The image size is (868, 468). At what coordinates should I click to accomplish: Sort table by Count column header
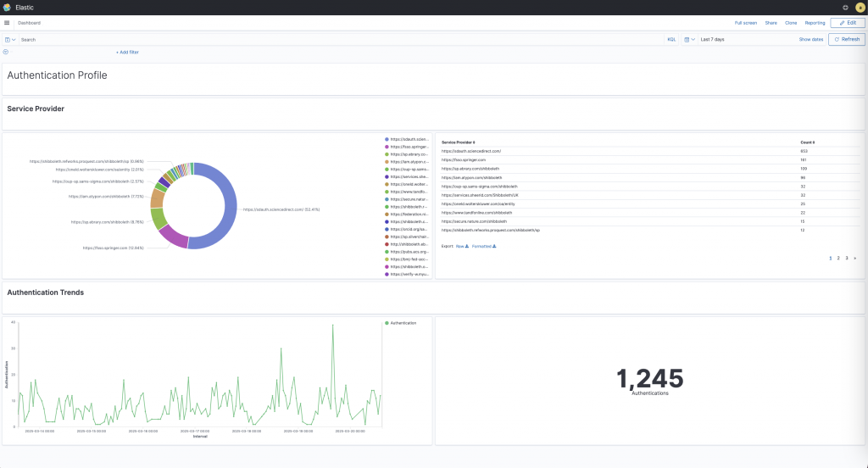click(x=808, y=142)
